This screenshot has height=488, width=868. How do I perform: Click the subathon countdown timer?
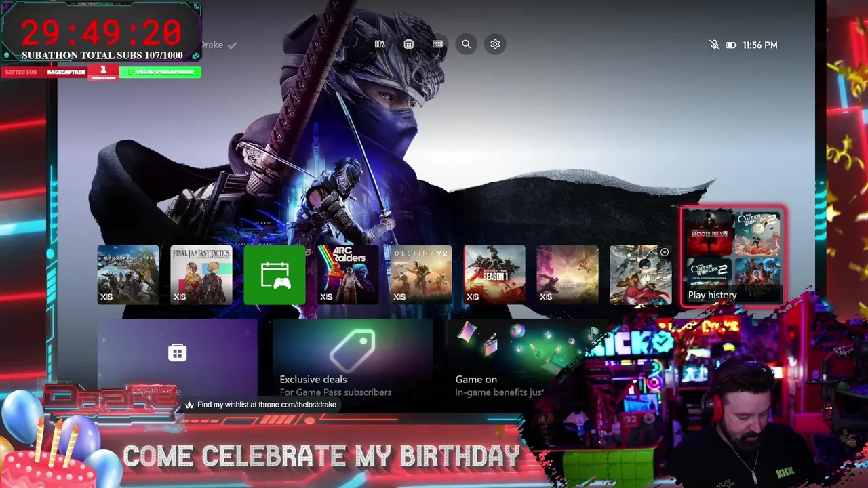click(x=101, y=33)
